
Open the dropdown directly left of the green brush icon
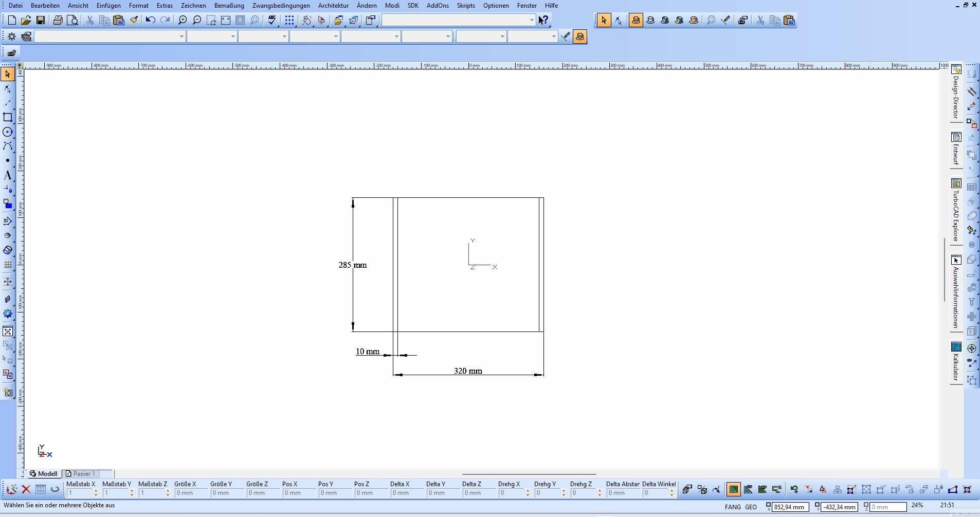(533, 36)
